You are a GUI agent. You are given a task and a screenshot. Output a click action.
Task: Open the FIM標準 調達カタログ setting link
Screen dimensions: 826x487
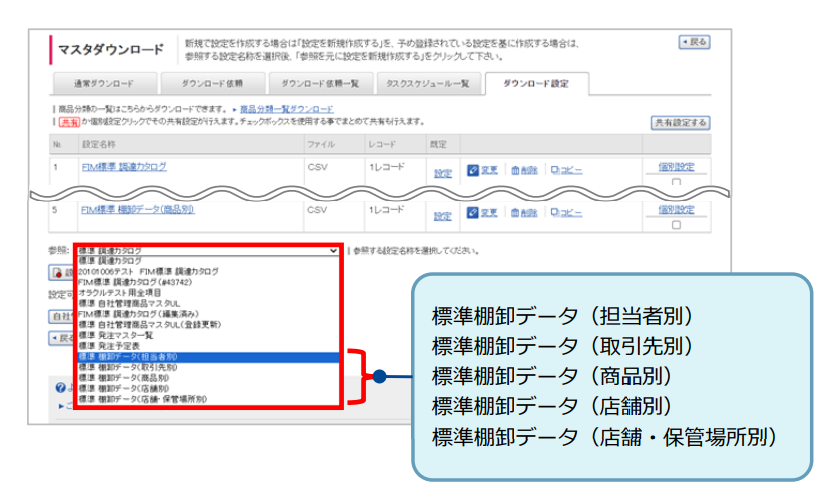click(124, 167)
